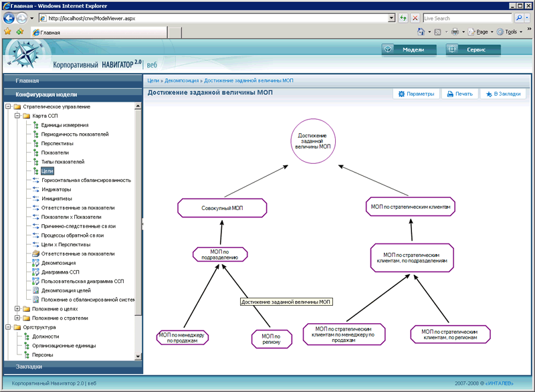Click the Совокупный МОП diagram node
This screenshot has height=392, width=535.
222,208
